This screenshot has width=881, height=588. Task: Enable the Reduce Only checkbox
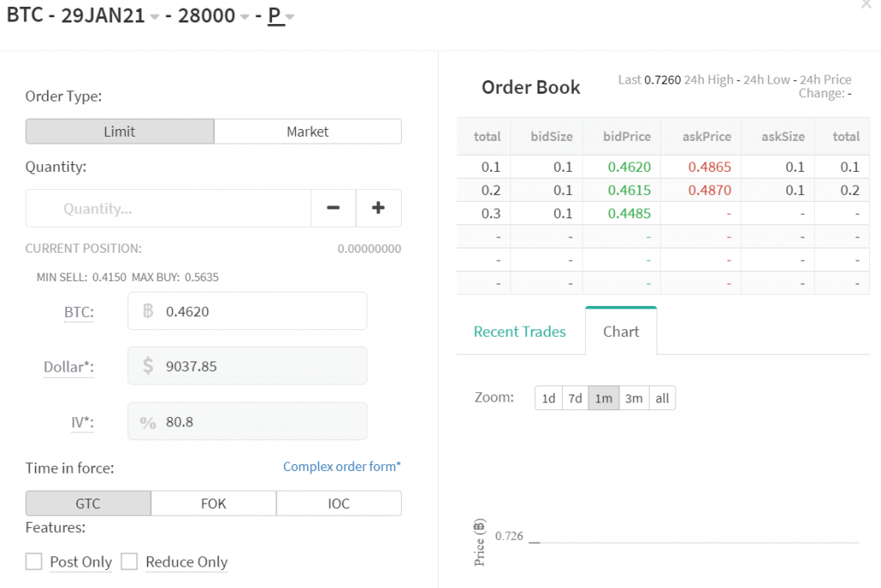pos(129,561)
